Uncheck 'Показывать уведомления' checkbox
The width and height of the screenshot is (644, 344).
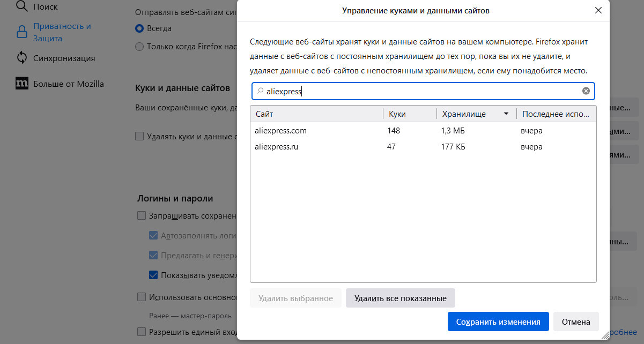pos(153,275)
